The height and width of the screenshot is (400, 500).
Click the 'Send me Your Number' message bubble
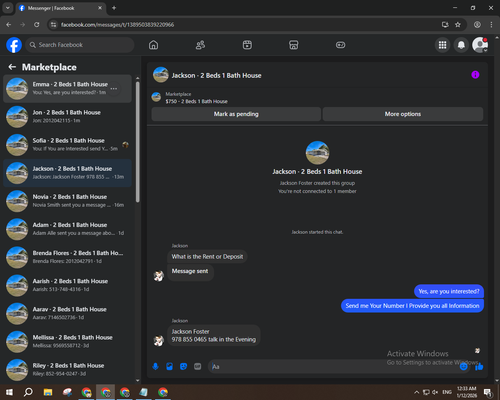point(412,306)
